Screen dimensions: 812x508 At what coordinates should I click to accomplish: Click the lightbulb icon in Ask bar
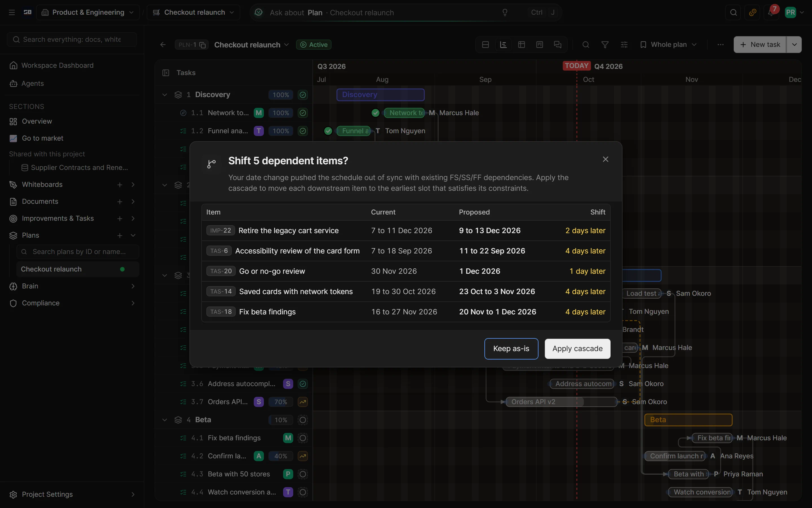(505, 12)
